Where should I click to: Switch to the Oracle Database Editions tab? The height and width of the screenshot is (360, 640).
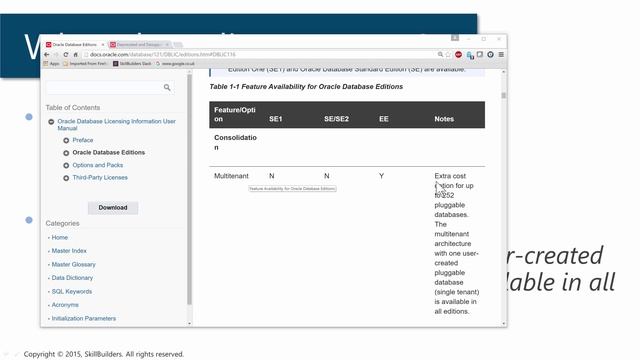[x=75, y=44]
